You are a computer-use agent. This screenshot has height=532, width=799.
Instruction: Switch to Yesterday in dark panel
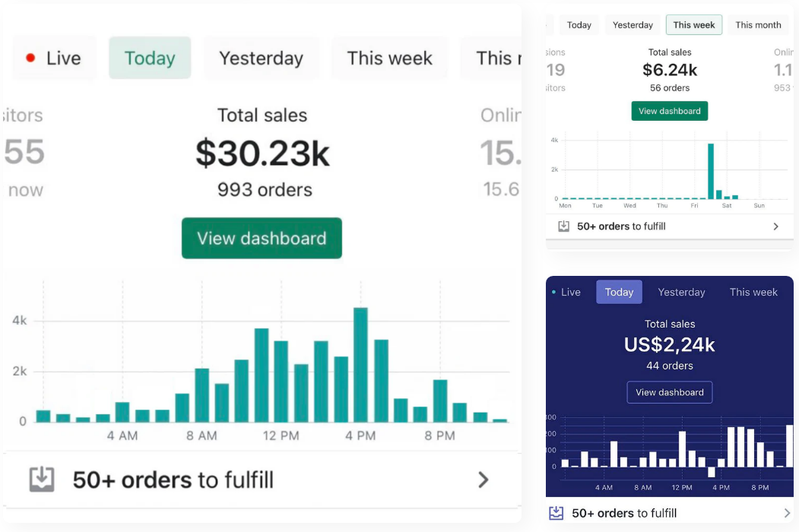(x=681, y=292)
